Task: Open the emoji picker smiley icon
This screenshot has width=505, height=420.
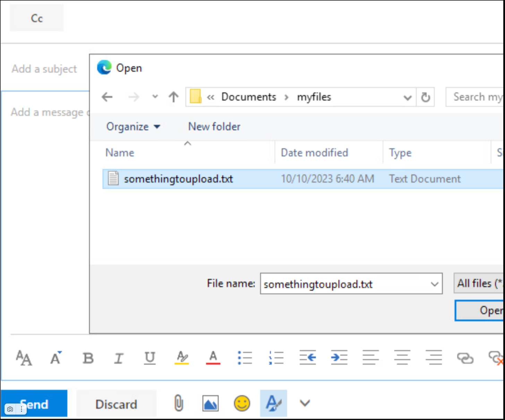Action: coord(242,403)
